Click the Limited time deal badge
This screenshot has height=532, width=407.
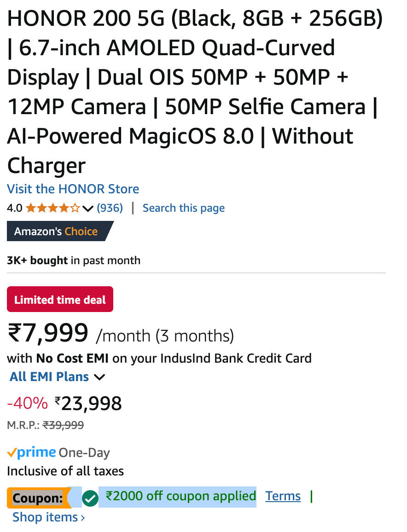click(x=60, y=300)
